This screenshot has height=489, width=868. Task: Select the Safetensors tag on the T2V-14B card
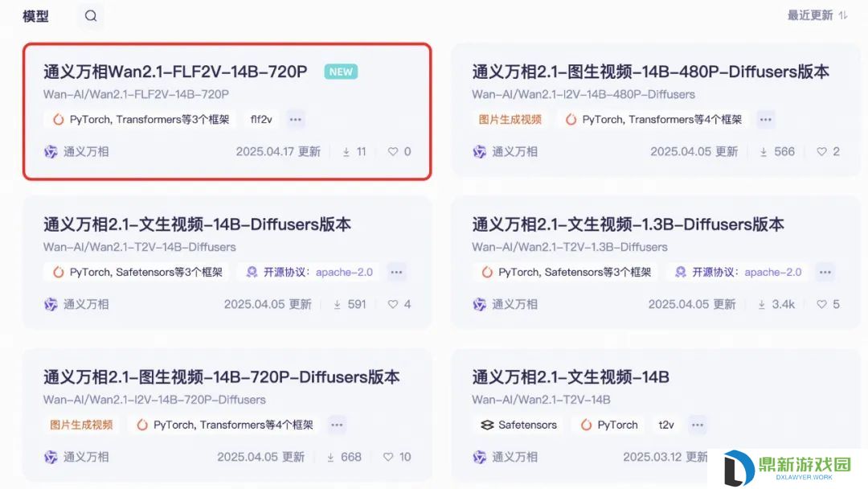tap(518, 425)
